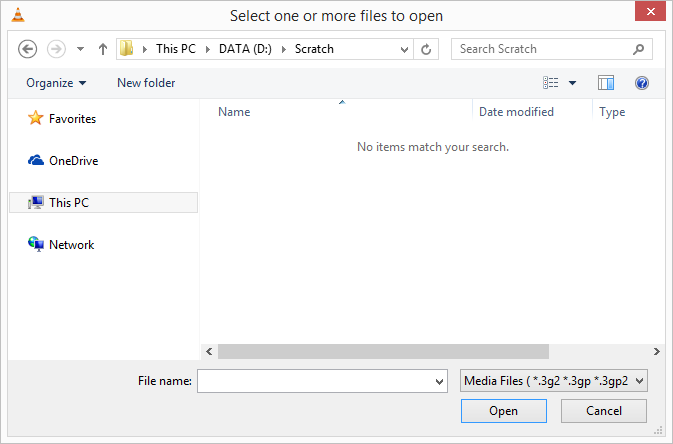Open the Media Files type filter dropdown
The width and height of the screenshot is (673, 444).
554,380
